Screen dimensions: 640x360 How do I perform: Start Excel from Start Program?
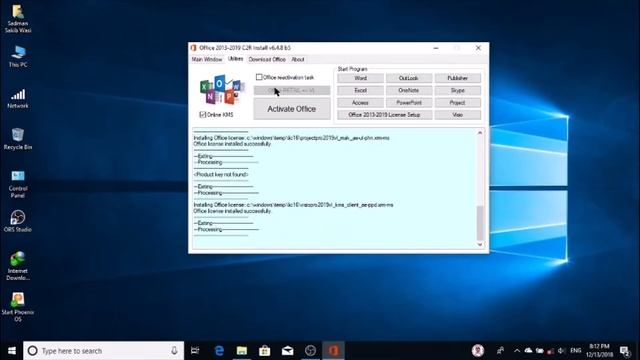coord(360,90)
